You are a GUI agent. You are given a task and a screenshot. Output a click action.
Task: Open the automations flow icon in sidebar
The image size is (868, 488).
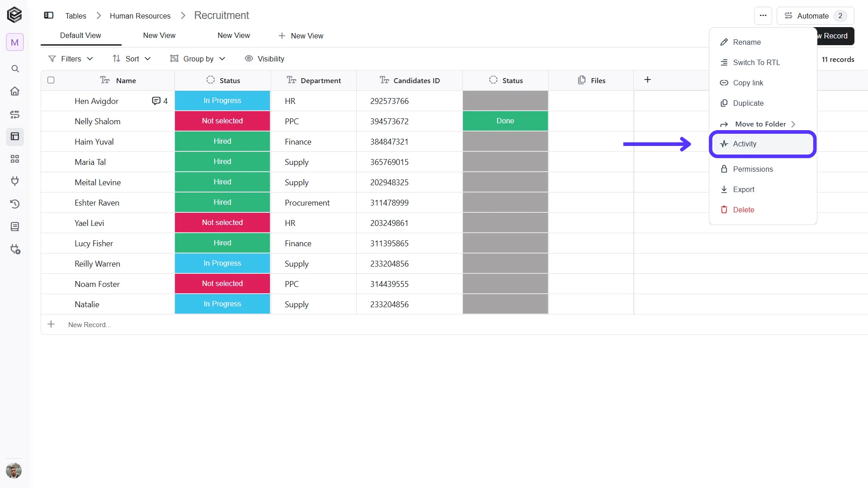click(x=15, y=114)
